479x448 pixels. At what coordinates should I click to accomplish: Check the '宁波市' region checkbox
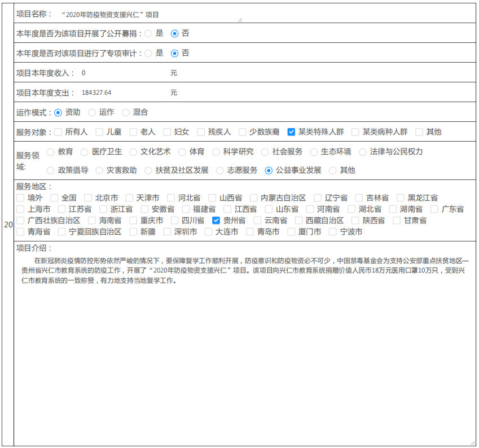point(333,232)
